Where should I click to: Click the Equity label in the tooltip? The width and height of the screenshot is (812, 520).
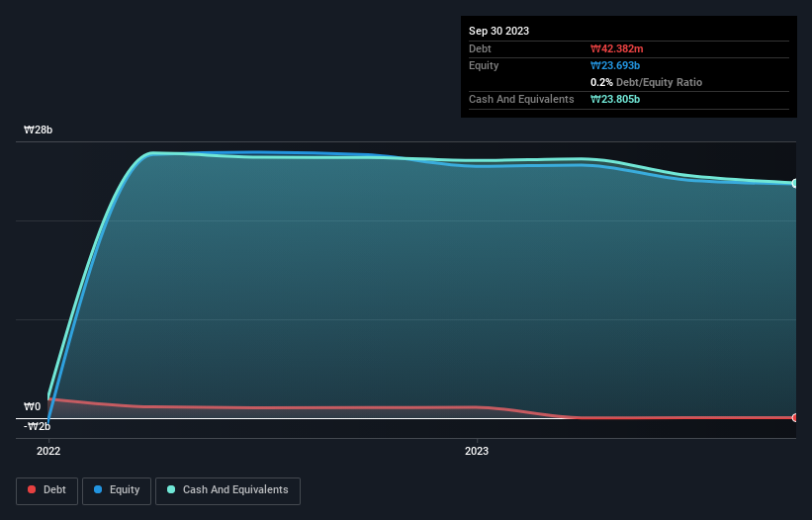coord(484,65)
